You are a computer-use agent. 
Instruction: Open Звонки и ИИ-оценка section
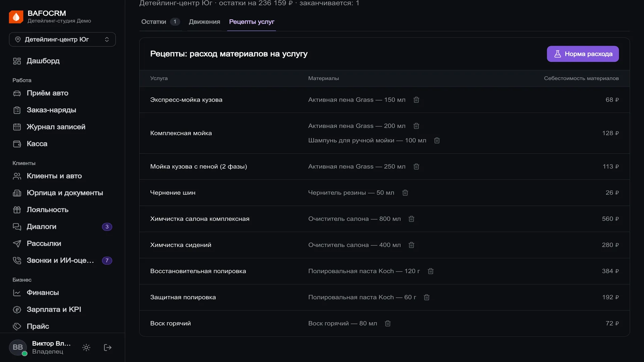pos(62,260)
